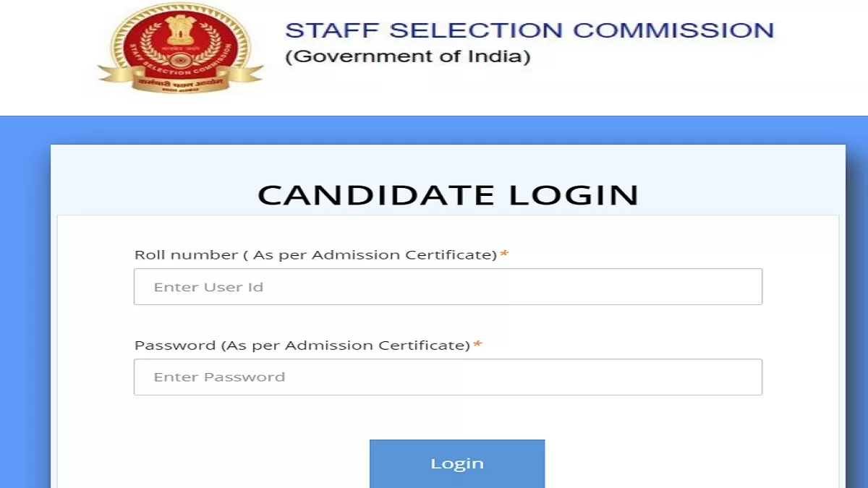Image resolution: width=868 pixels, height=488 pixels.
Task: Click the orange asterisk beside Password label
Action: tap(477, 345)
